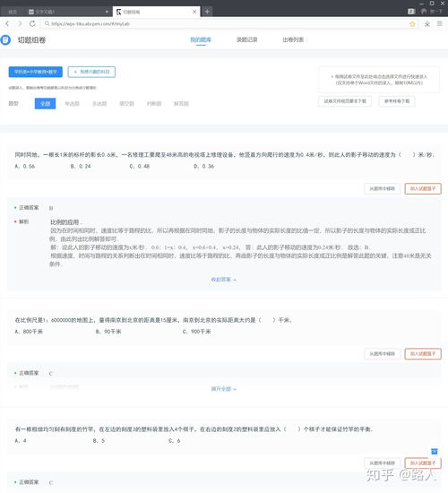
Task: Reload the page with the refresh icon
Action: point(32,23)
